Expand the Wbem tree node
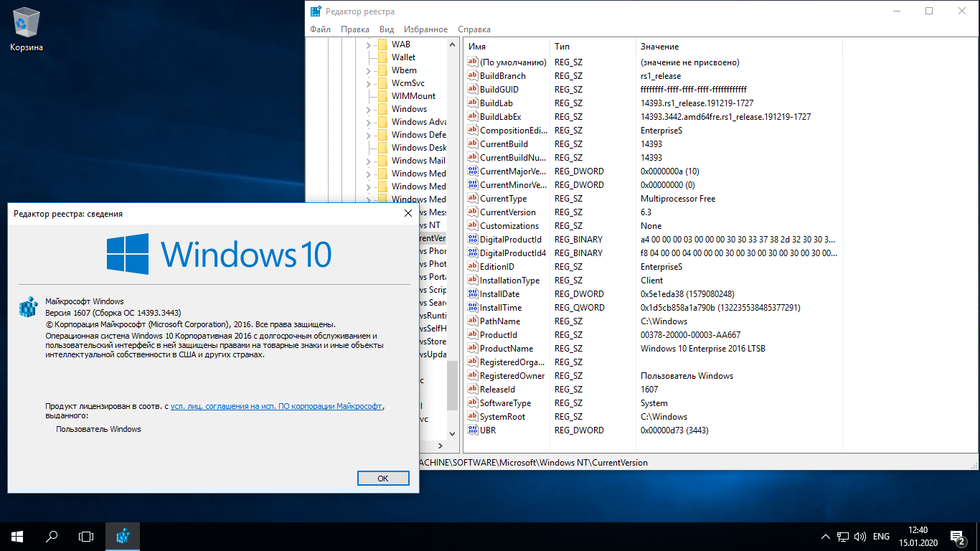Viewport: 980px width, 551px height. pyautogui.click(x=368, y=70)
